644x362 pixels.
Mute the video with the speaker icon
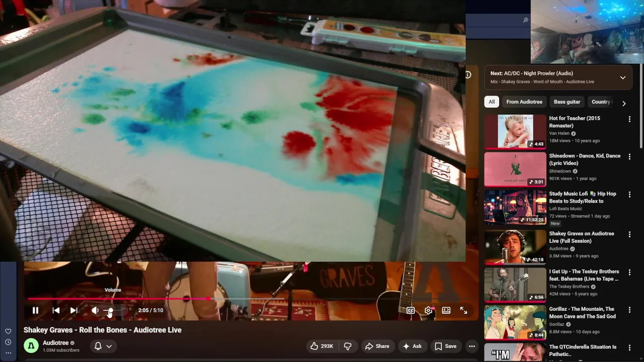click(x=95, y=310)
